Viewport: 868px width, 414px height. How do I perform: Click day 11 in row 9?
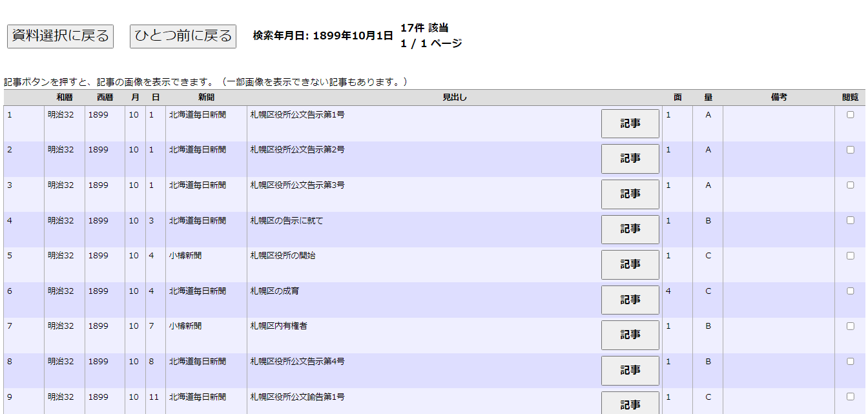coord(154,397)
